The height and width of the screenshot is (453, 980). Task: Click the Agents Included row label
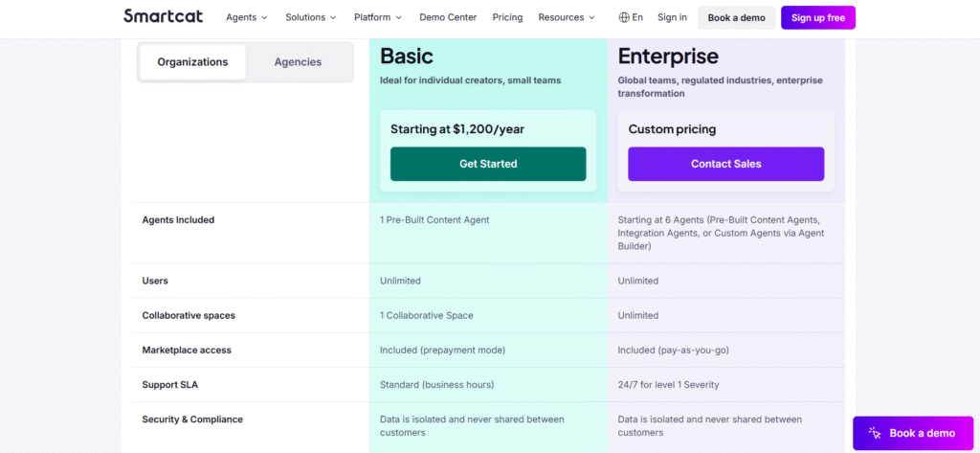[x=178, y=220]
